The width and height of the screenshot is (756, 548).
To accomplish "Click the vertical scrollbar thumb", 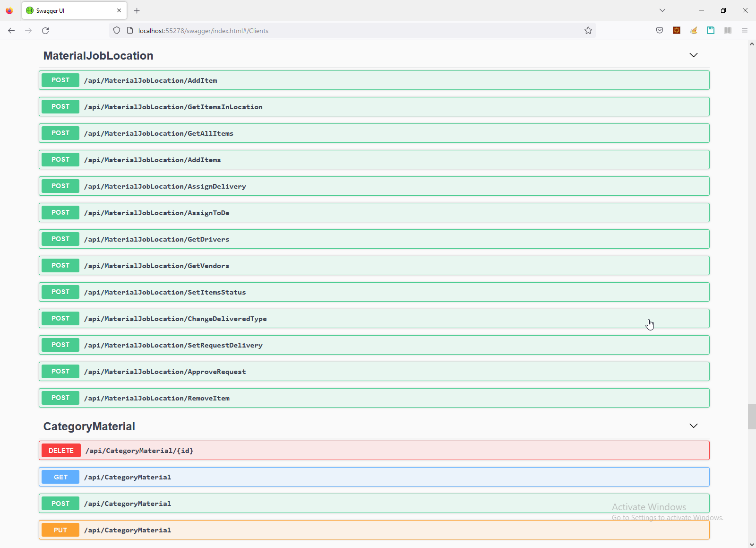I will pos(752,417).
